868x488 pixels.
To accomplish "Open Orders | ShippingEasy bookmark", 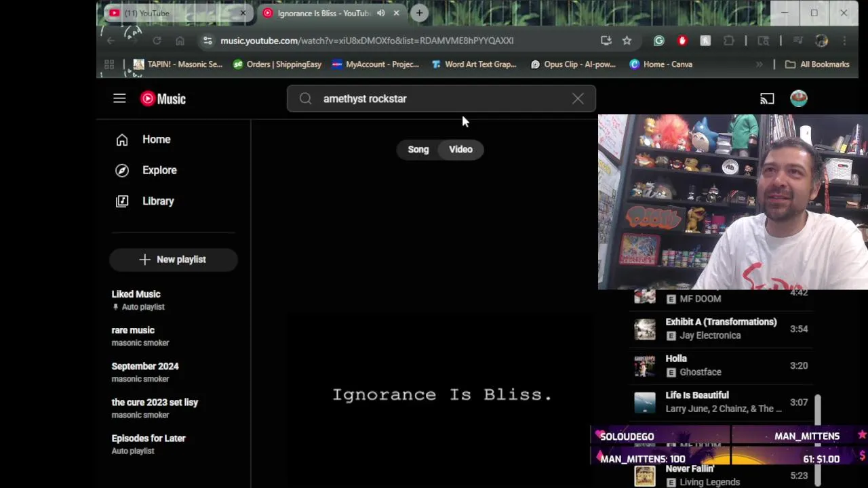I will pyautogui.click(x=277, y=64).
